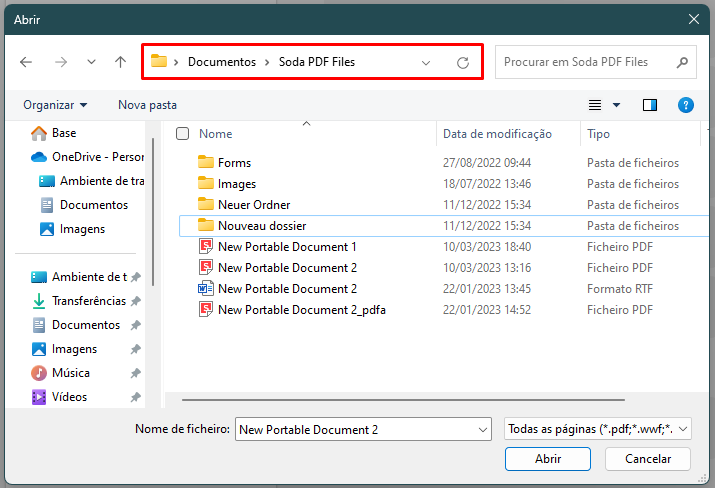Click the Abrir button

tap(548, 459)
